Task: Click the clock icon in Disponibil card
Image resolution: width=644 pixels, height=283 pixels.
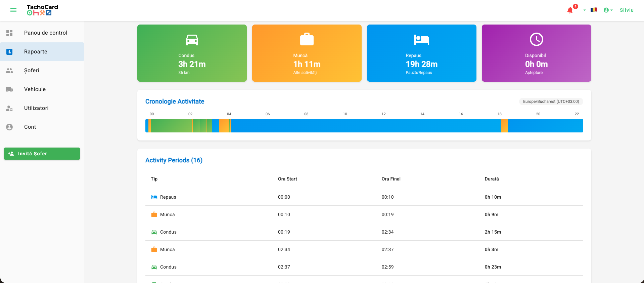Action: (537, 39)
